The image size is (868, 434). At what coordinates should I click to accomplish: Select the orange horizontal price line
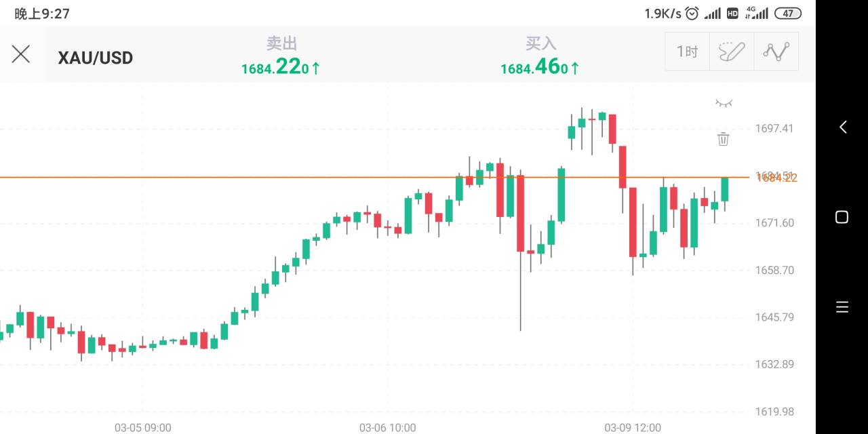click(x=339, y=177)
